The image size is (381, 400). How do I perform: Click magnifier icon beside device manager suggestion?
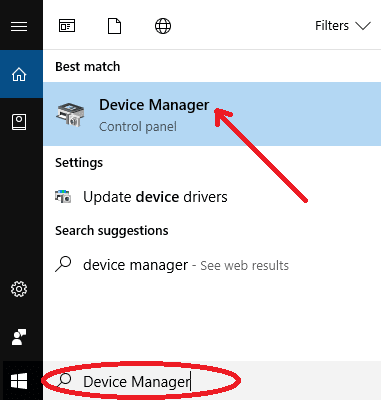tap(63, 264)
